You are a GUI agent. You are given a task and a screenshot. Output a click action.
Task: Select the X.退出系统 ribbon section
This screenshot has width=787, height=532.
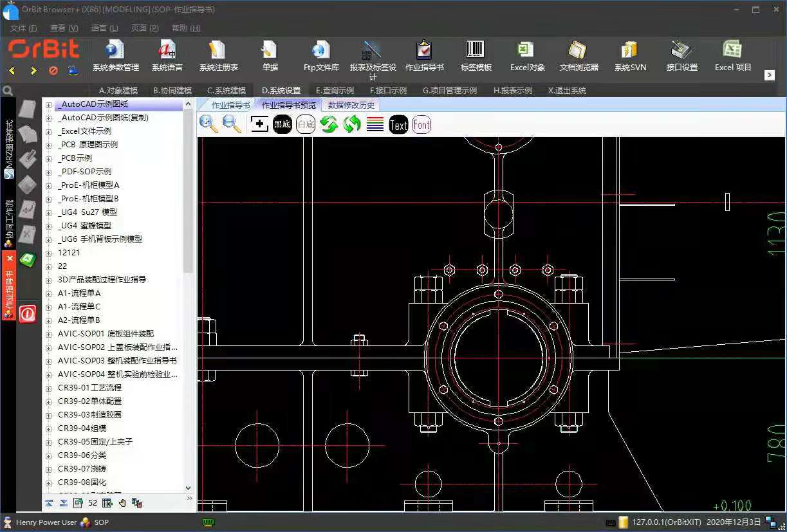coord(566,91)
